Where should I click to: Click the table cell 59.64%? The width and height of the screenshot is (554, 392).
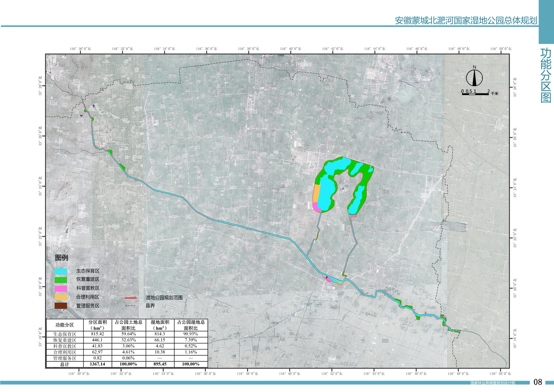(x=128, y=334)
